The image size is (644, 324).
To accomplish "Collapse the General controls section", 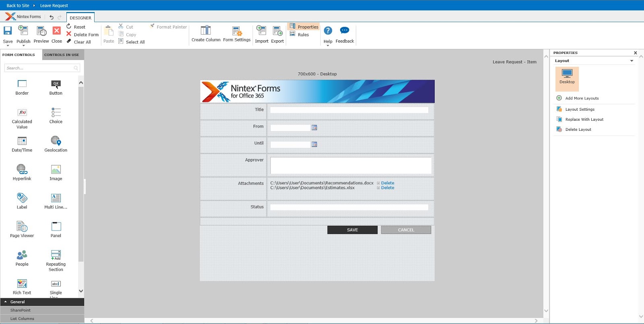I will pyautogui.click(x=42, y=302).
